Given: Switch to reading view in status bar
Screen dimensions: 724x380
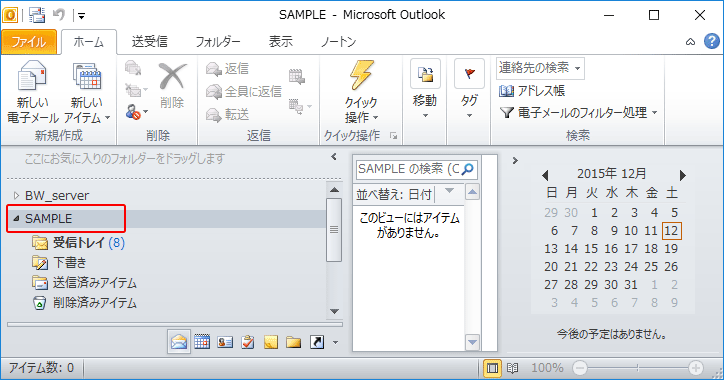Looking at the screenshot, I should pos(512,368).
